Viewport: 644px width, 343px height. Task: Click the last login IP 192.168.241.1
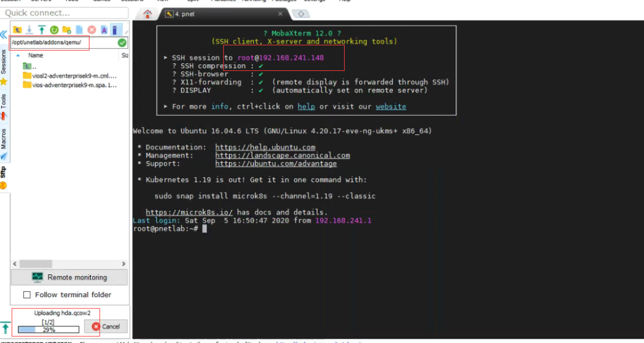[x=343, y=221]
